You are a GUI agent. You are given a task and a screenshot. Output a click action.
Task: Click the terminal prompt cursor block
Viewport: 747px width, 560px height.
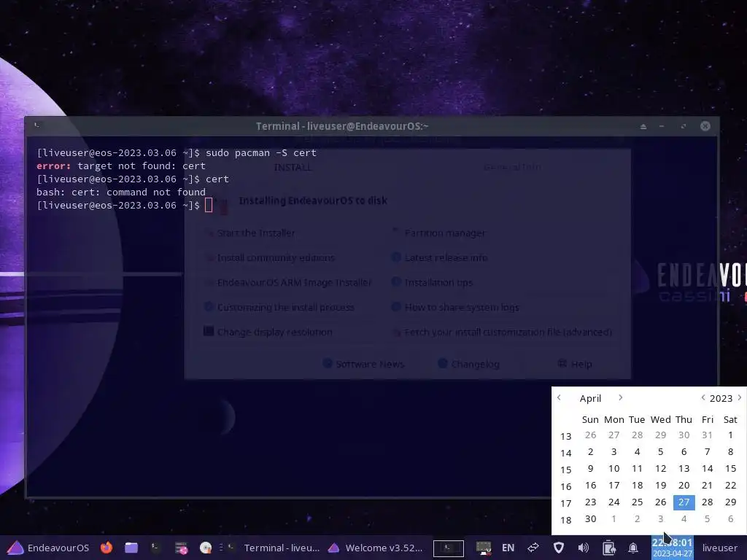click(208, 205)
